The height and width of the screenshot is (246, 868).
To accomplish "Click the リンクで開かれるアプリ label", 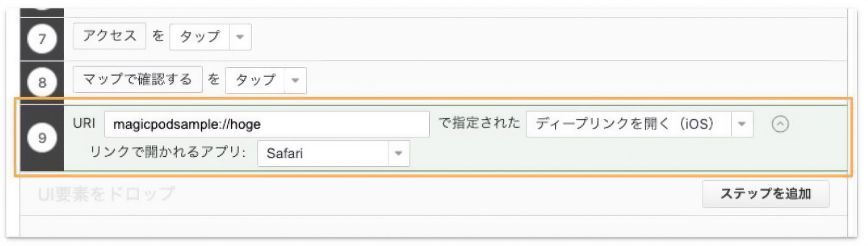I will coord(168,152).
